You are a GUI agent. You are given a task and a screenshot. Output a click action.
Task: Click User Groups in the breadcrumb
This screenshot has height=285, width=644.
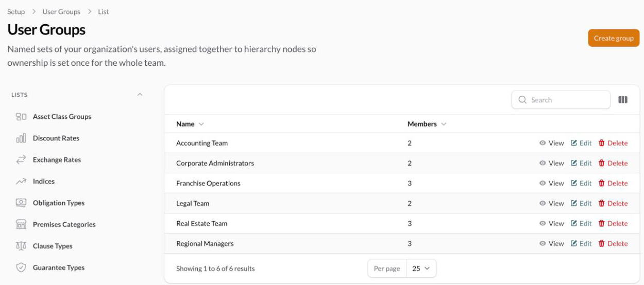coord(61,12)
